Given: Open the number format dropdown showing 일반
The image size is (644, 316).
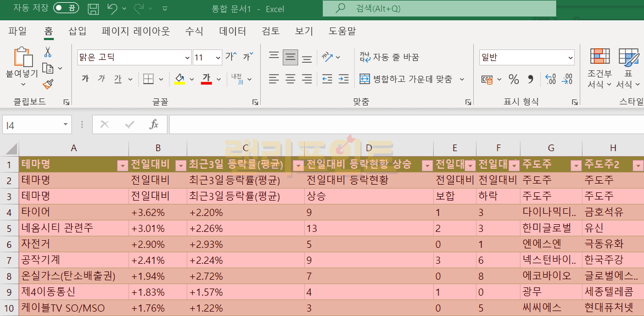Looking at the screenshot, I should [x=570, y=57].
